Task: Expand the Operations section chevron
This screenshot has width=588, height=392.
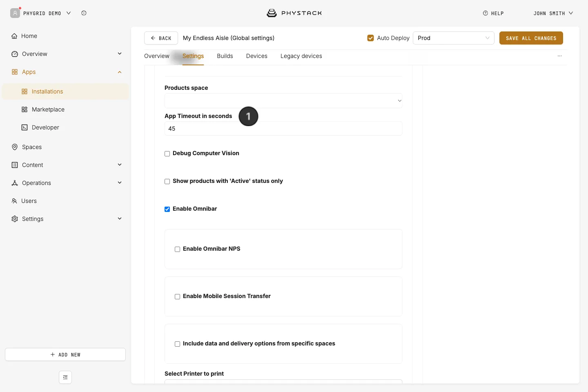Action: 120,183
